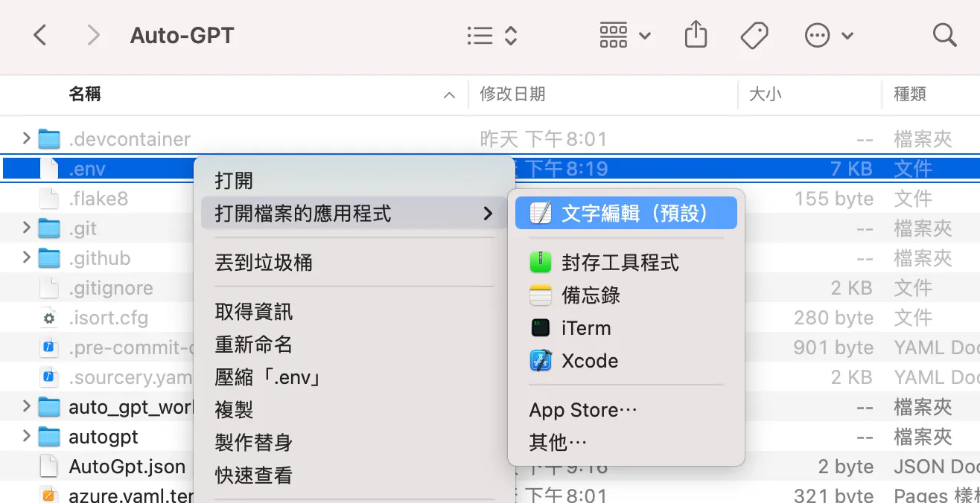Sort by the 種類 column header
This screenshot has height=503, width=980.
coord(910,94)
